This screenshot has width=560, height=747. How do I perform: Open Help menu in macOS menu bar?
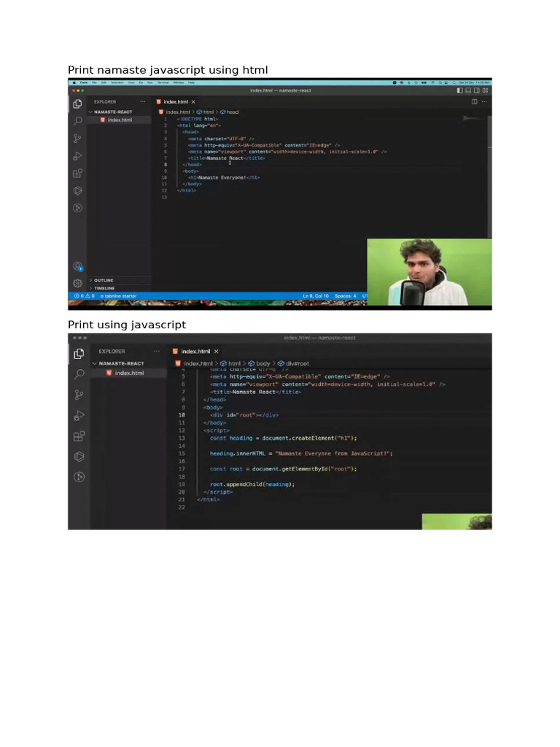[x=192, y=82]
